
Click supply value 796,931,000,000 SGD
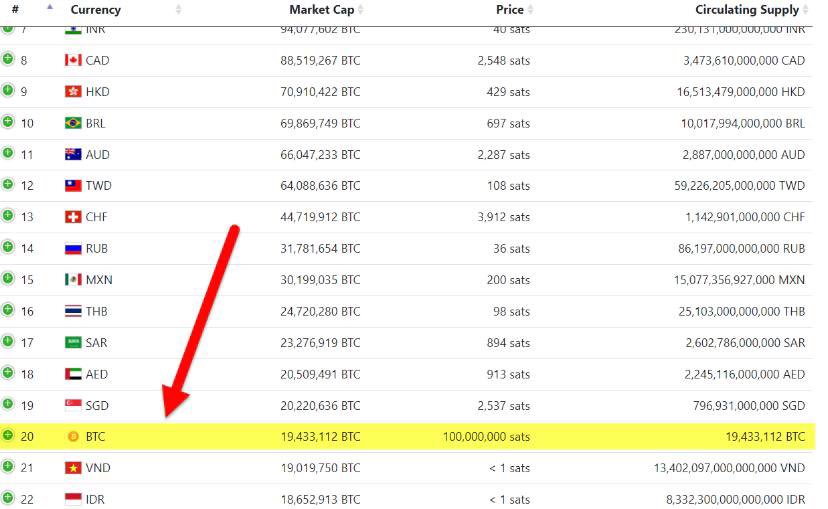[x=749, y=406]
